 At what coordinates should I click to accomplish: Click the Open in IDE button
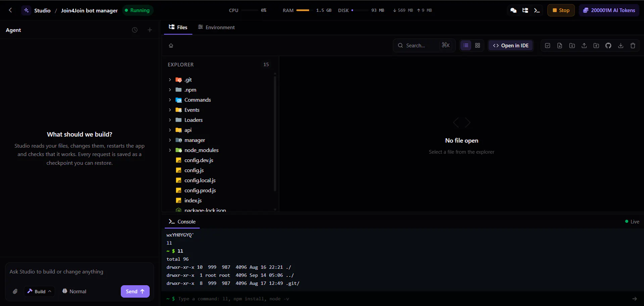coord(511,46)
